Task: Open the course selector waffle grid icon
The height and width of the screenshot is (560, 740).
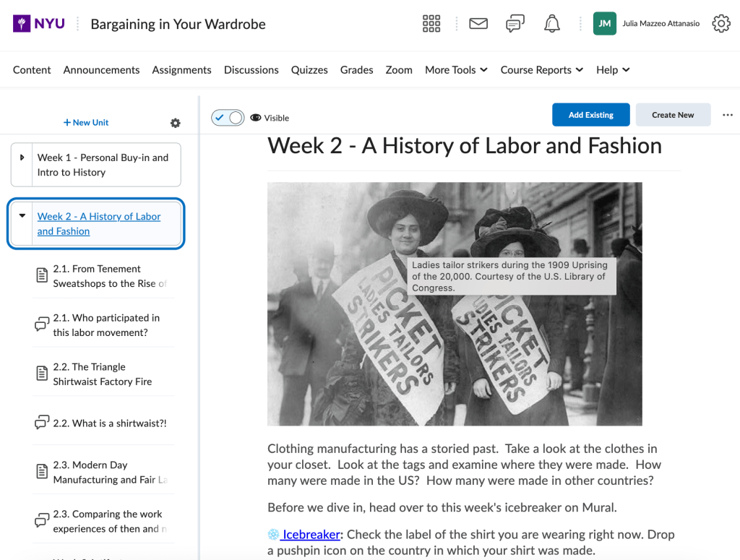Action: 431,24
